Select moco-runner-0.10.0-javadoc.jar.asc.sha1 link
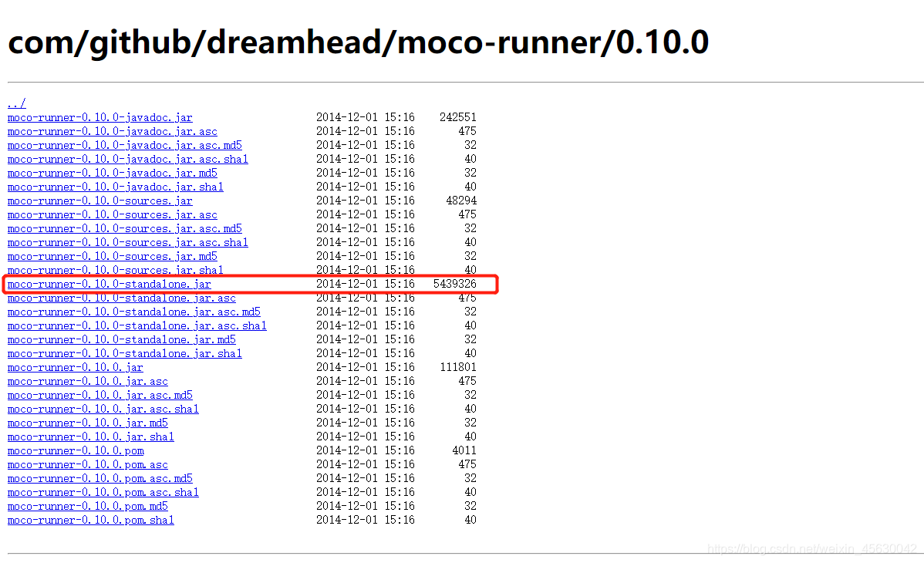Image resolution: width=924 pixels, height=563 pixels. coord(127,159)
